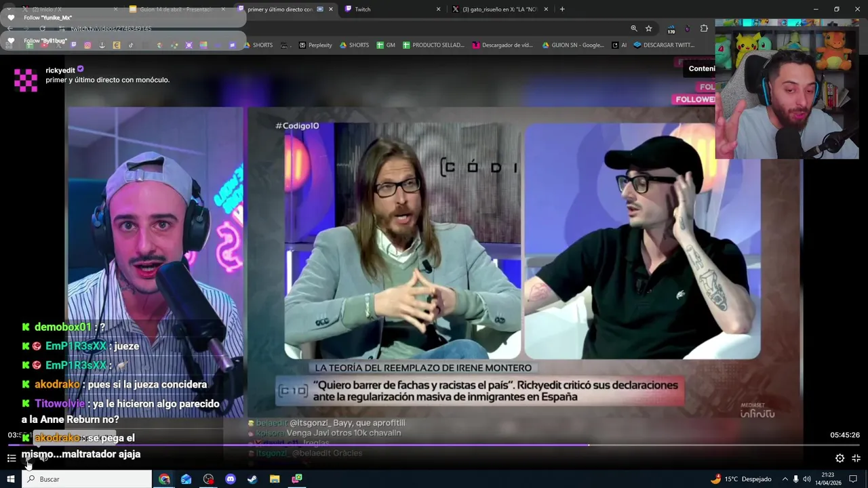Open the AI bookmark
Viewport: 868px width, 488px height.
coord(619,45)
